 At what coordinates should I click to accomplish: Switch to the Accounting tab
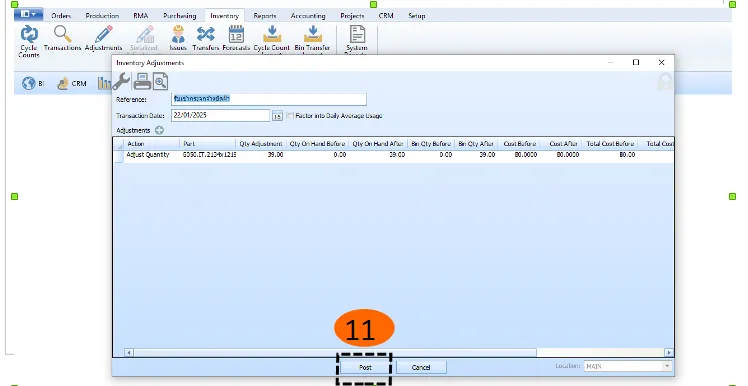[x=308, y=16]
